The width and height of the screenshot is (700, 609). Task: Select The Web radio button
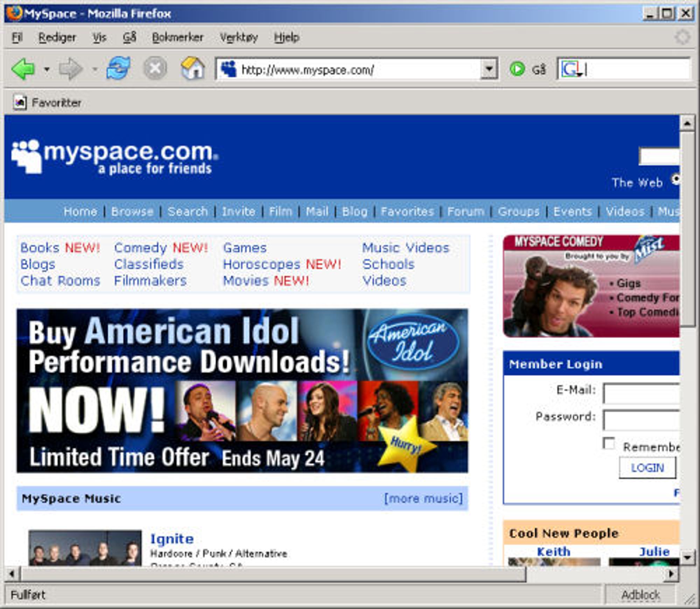[675, 179]
